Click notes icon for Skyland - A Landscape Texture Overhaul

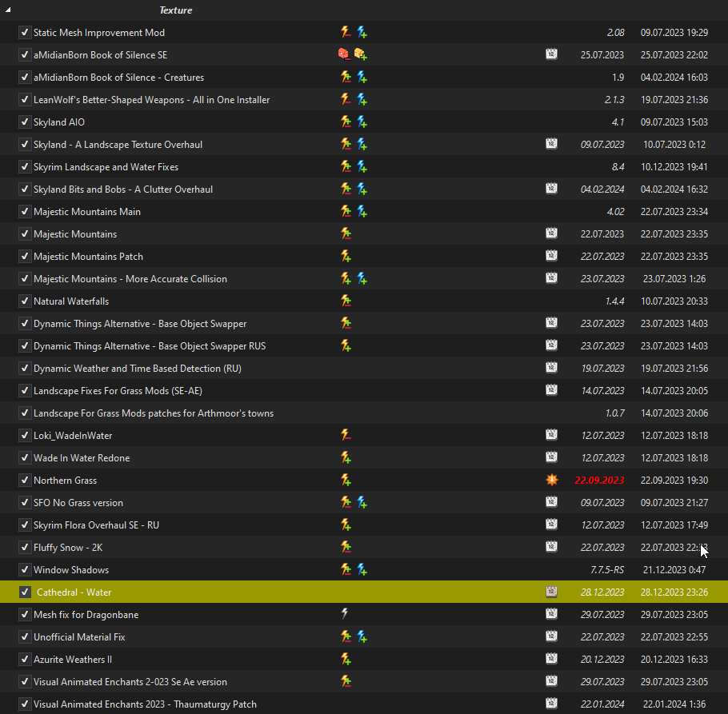click(551, 144)
